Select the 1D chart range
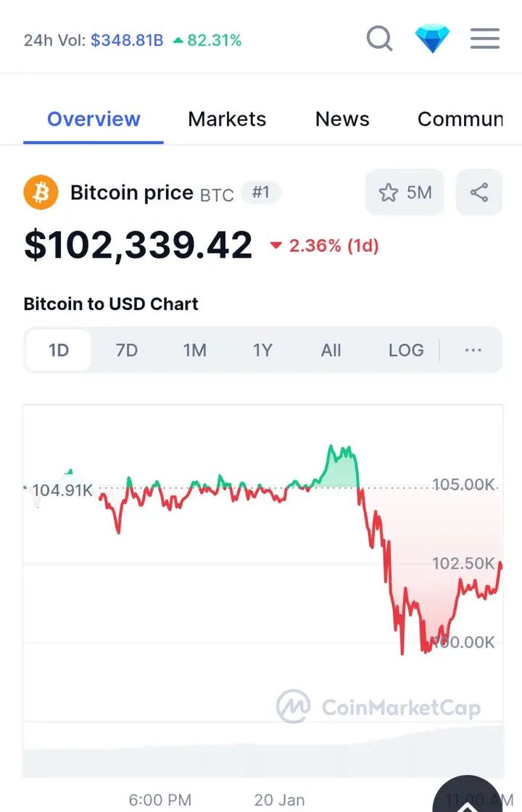The width and height of the screenshot is (522, 812). [58, 351]
